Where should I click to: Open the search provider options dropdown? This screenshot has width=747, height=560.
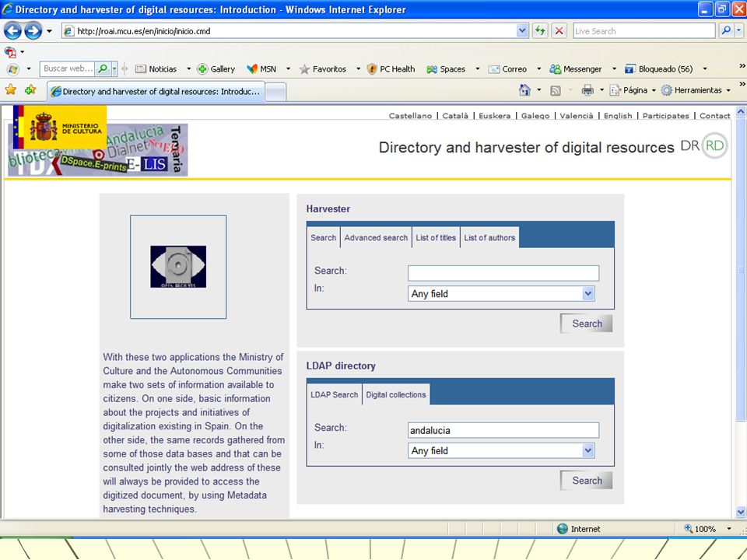(738, 31)
